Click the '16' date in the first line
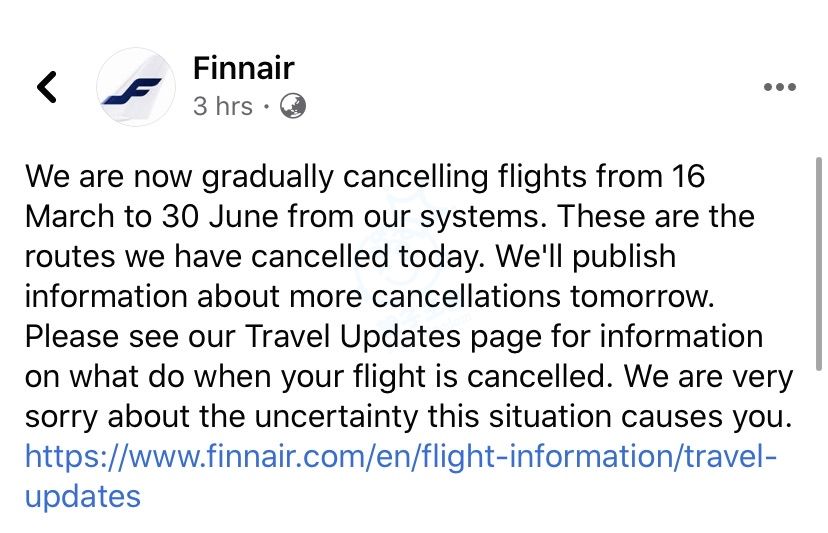 (x=688, y=176)
